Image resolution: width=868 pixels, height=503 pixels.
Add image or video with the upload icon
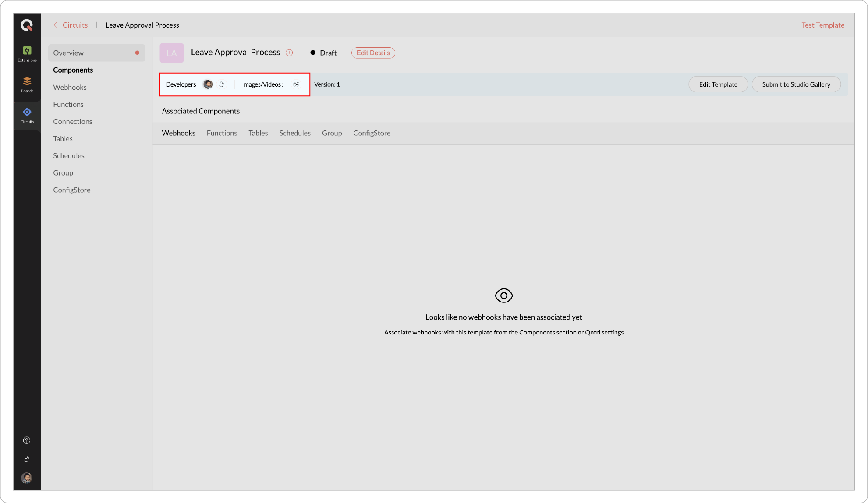click(x=296, y=84)
